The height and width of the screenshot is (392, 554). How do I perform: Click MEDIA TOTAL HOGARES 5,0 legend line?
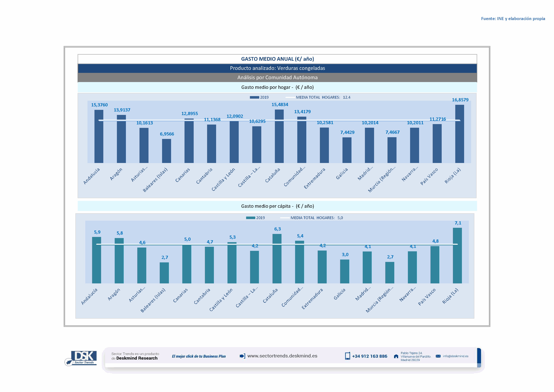point(285,218)
